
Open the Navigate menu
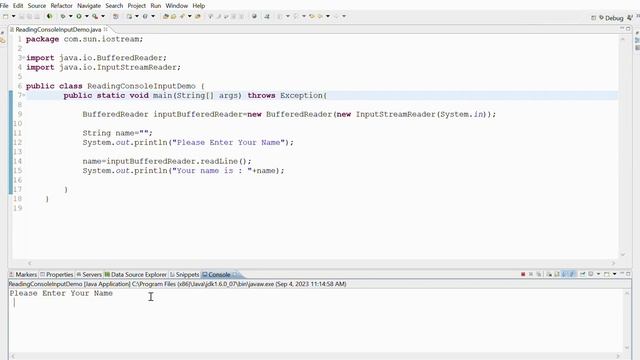click(89, 6)
